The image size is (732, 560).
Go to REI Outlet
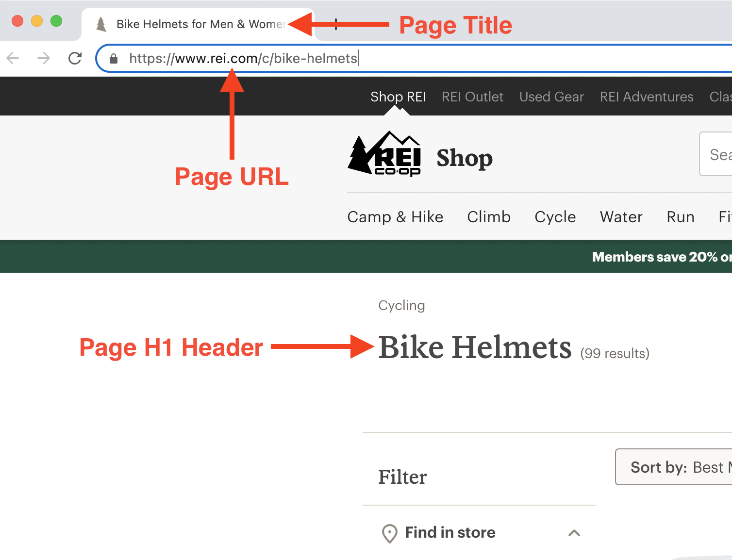click(x=472, y=97)
